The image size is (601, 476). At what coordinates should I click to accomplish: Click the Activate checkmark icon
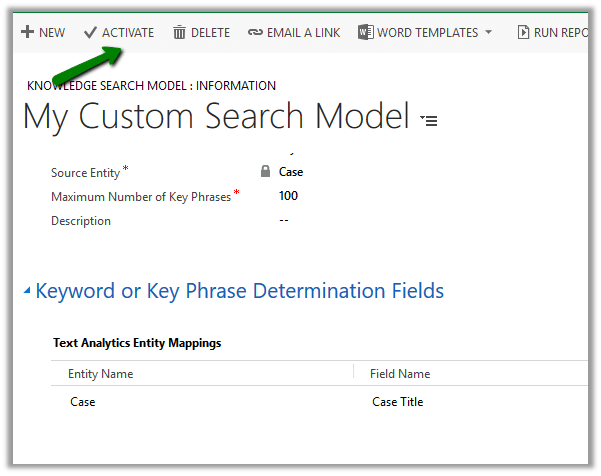pos(91,33)
